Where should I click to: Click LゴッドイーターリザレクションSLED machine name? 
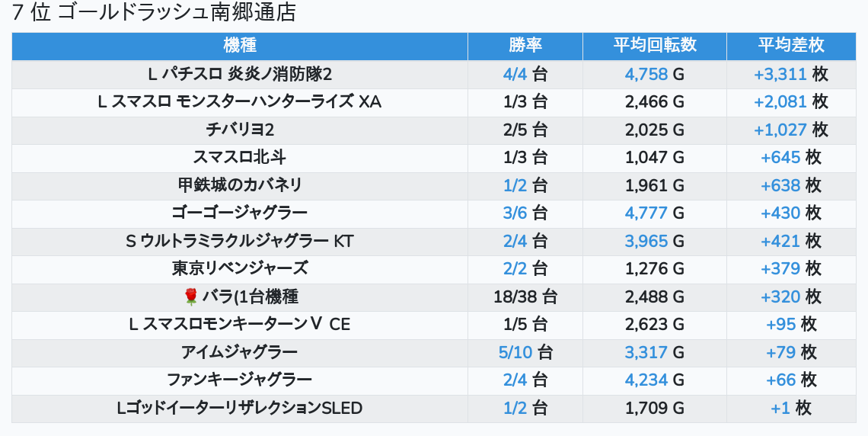point(240,408)
